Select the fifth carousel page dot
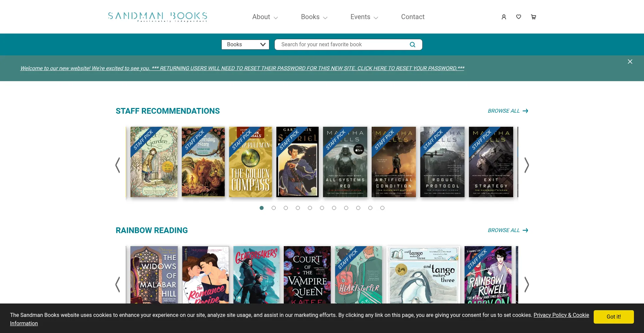The height and width of the screenshot is (333, 644). point(310,208)
